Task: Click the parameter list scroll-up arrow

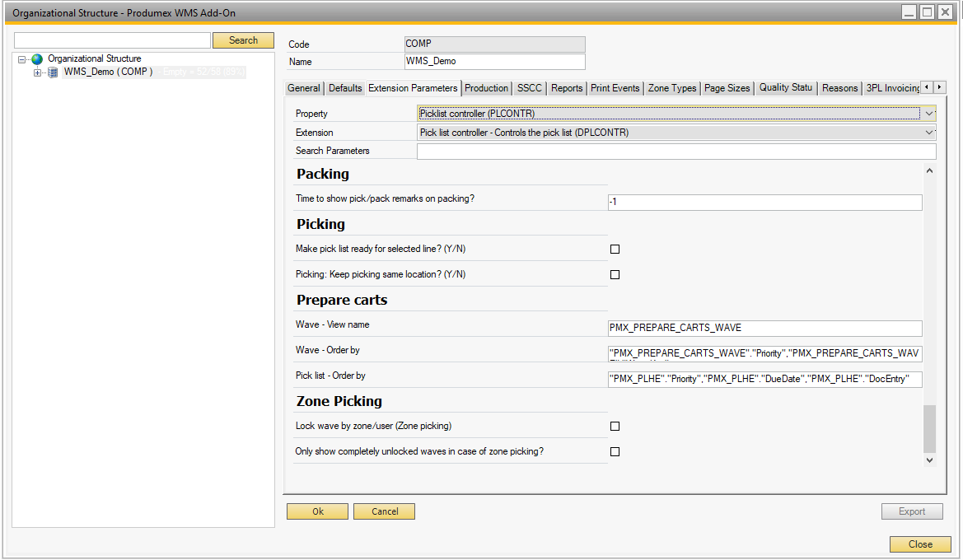Action: tap(930, 171)
